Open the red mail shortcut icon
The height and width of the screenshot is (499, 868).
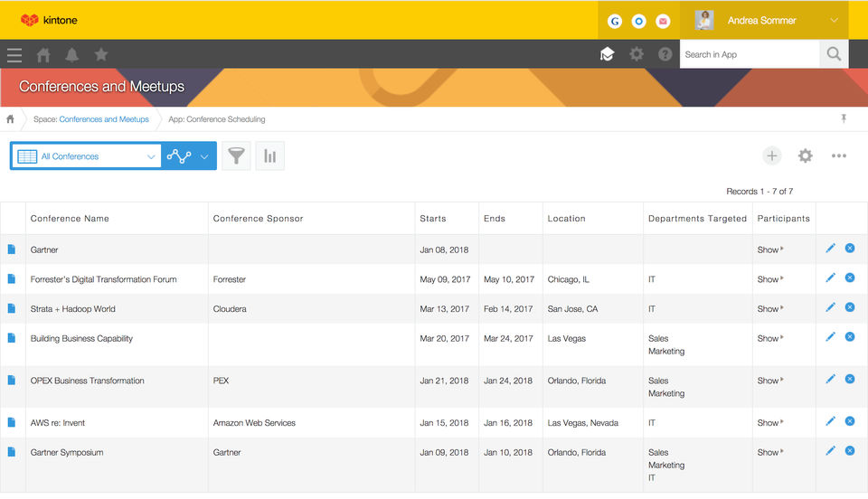click(663, 21)
